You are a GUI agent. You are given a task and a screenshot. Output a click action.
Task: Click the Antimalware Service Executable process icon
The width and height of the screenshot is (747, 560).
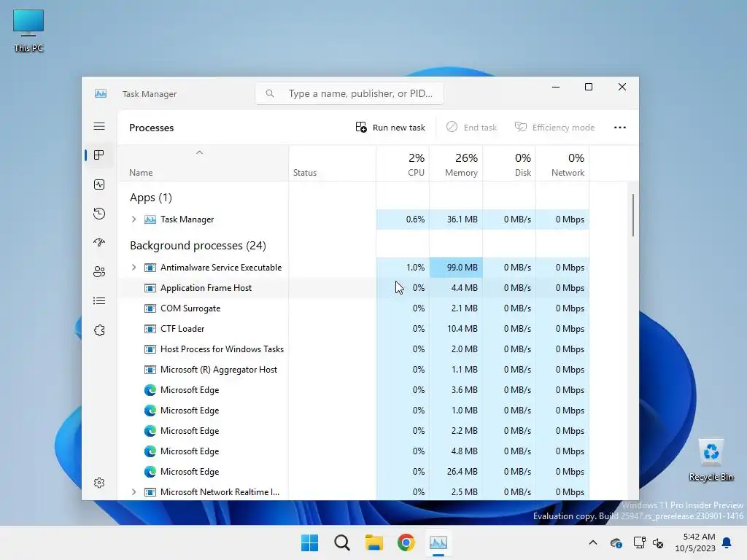pos(150,267)
